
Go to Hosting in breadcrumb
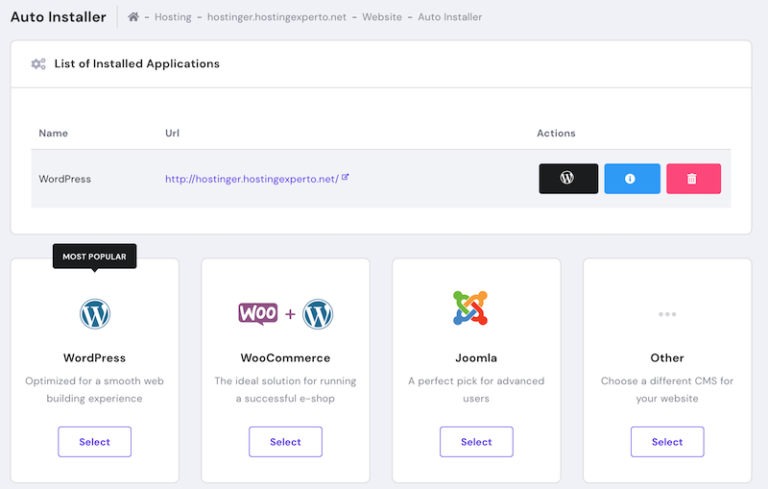pos(173,17)
